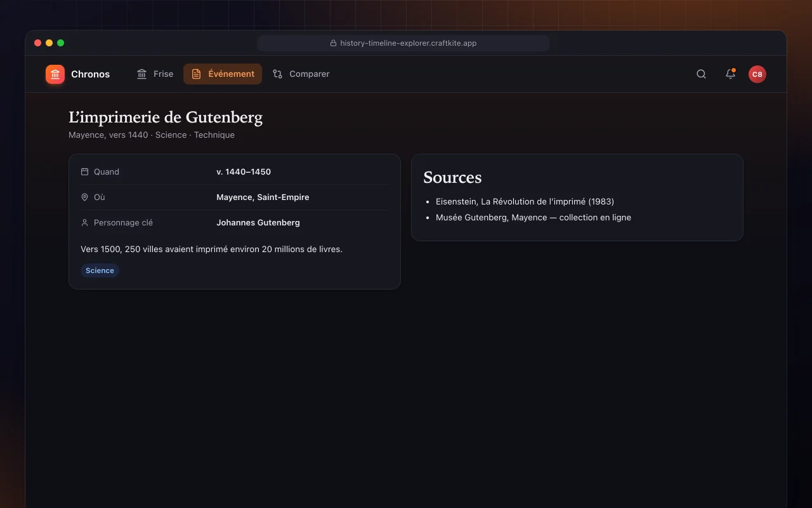Screen dimensions: 812x508
Task: Close the browser window with red button
Action: (x=37, y=43)
